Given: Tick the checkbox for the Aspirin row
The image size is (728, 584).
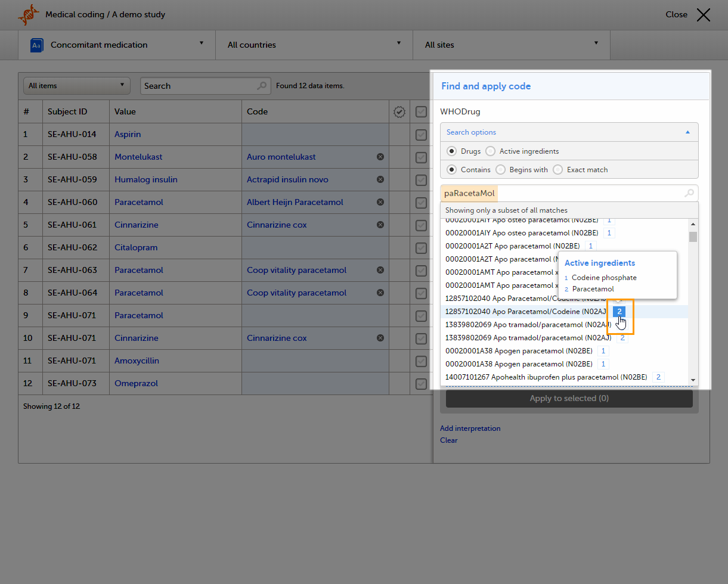Looking at the screenshot, I should (x=421, y=135).
